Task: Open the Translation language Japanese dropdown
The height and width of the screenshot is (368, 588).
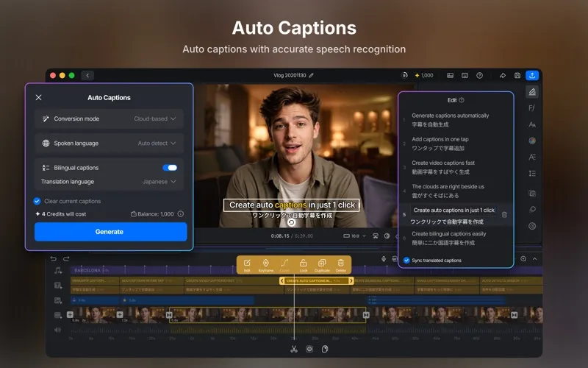Action: [x=159, y=182]
